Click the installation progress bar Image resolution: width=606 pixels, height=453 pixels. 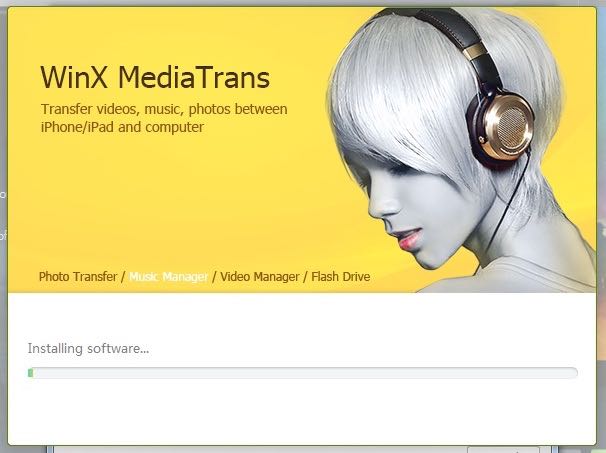[x=303, y=373]
